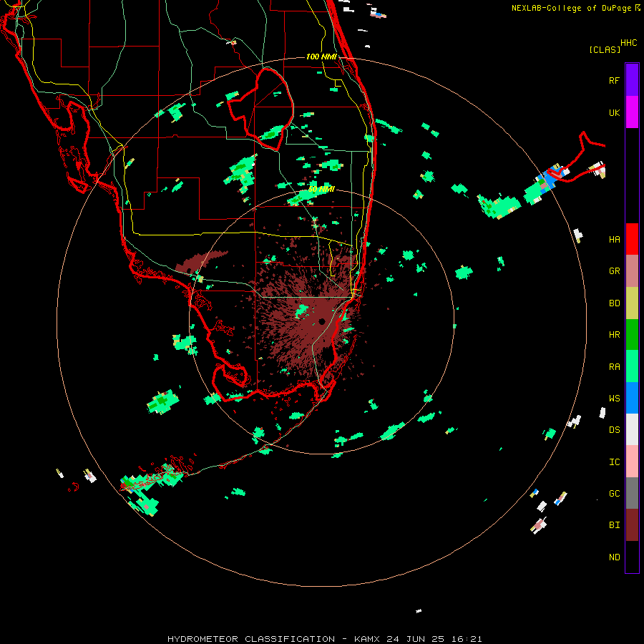Click the Hydrometeor Classification KAMX title text
Image resolution: width=644 pixels, height=644 pixels.
pyautogui.click(x=324, y=639)
